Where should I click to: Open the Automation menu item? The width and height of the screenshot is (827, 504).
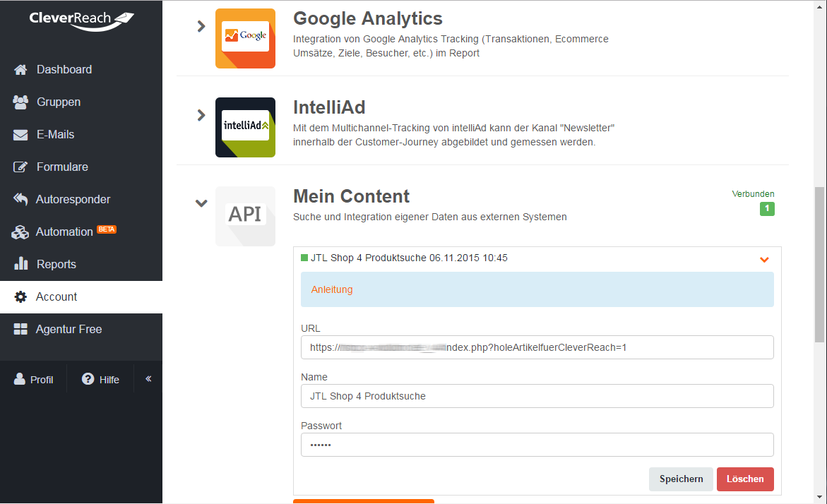(x=81, y=232)
